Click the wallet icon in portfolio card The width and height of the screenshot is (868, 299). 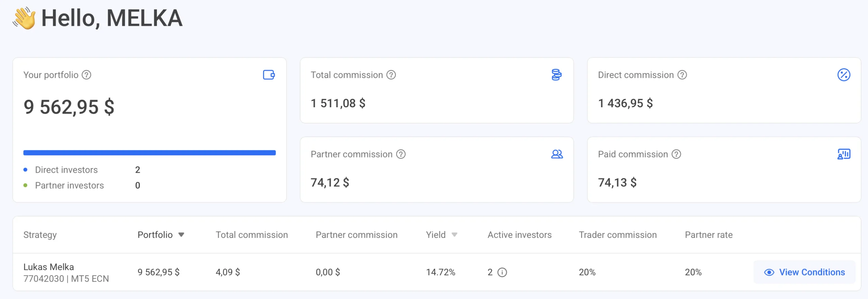tap(269, 75)
